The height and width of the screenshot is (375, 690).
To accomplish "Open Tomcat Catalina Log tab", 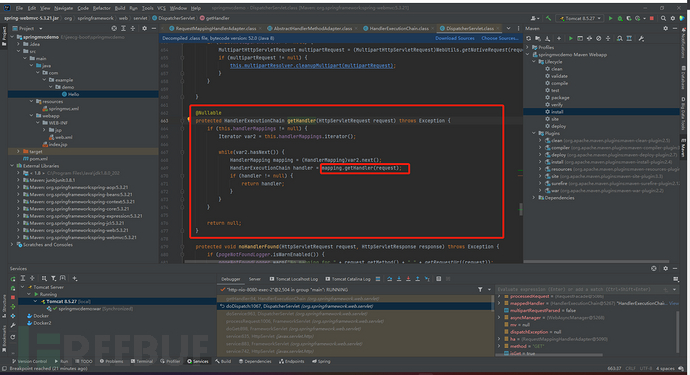I will [348, 279].
